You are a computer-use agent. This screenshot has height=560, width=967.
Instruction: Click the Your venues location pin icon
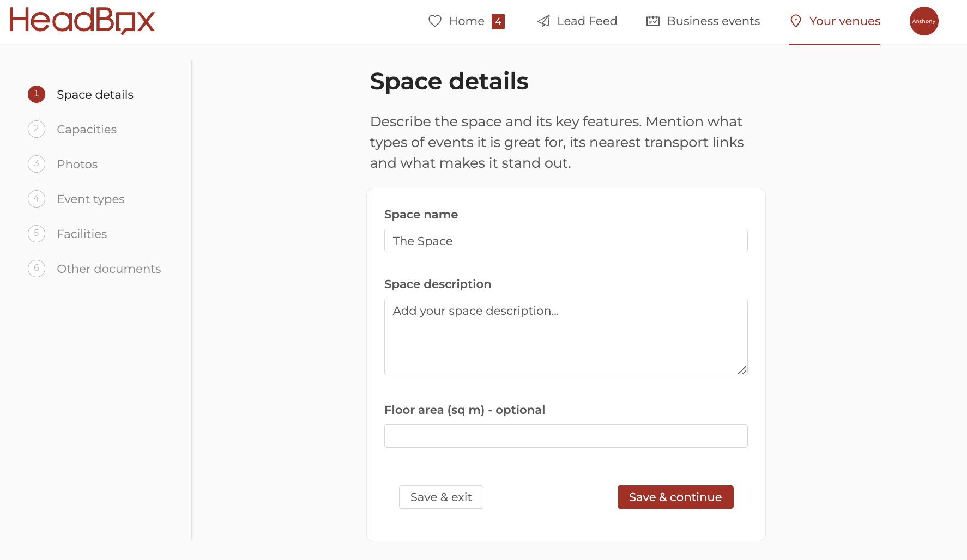796,21
